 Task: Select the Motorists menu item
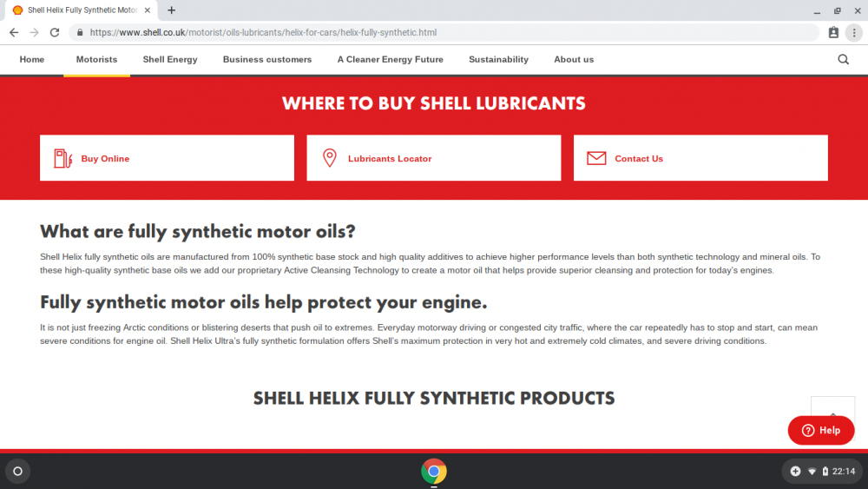pyautogui.click(x=97, y=59)
